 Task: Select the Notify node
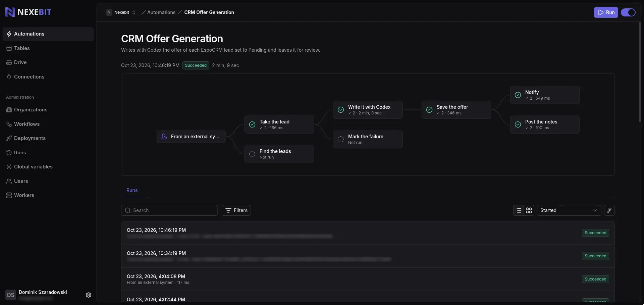click(x=545, y=95)
